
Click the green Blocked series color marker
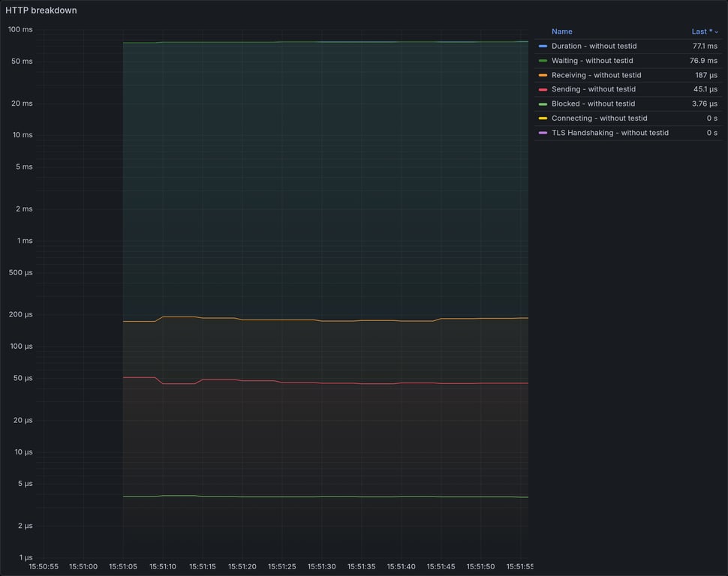[542, 103]
